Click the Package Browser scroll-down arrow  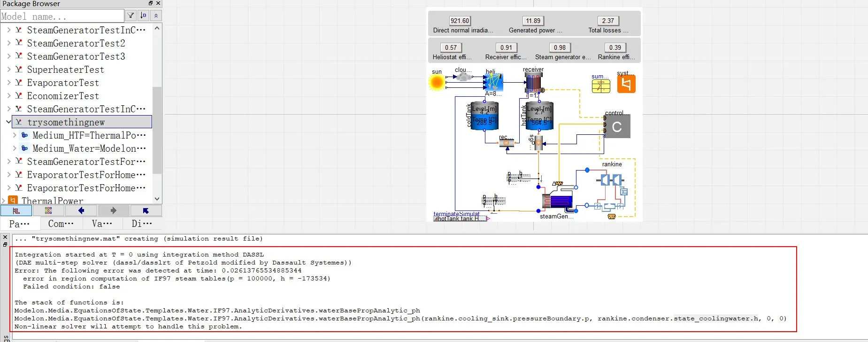[x=157, y=199]
